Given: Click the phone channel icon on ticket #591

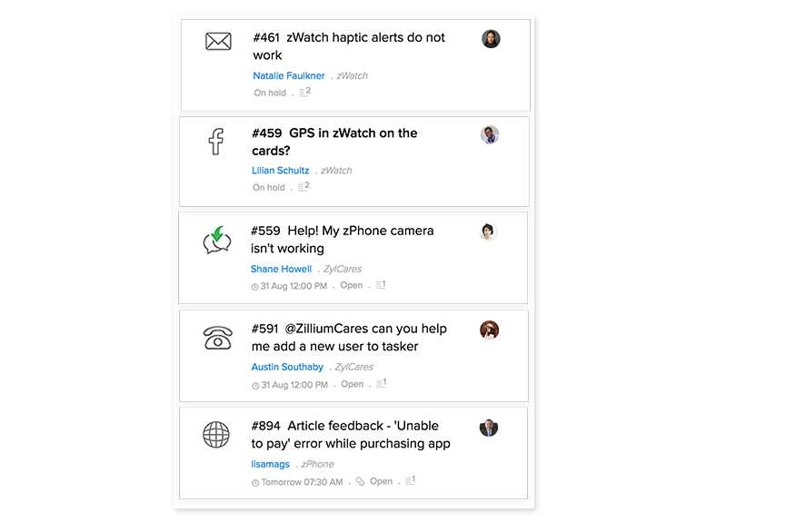Looking at the screenshot, I should 217,338.
